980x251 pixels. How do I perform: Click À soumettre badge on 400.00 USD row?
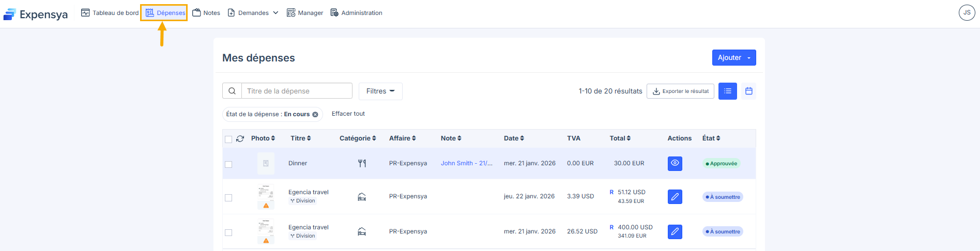[x=723, y=231]
